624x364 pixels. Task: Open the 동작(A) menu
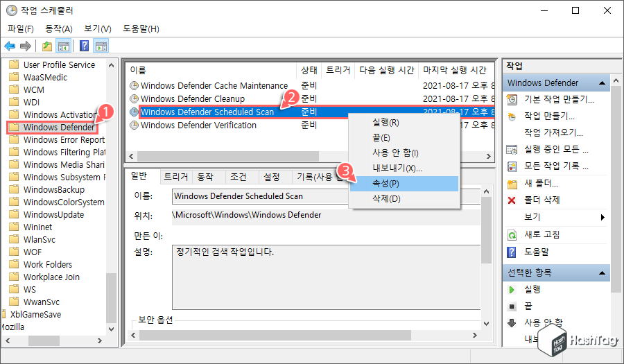[59, 28]
